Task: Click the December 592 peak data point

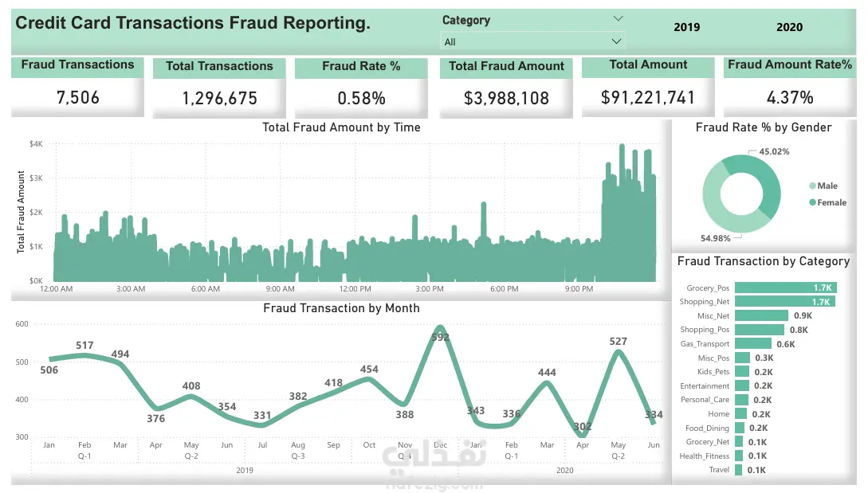Action: (x=440, y=327)
